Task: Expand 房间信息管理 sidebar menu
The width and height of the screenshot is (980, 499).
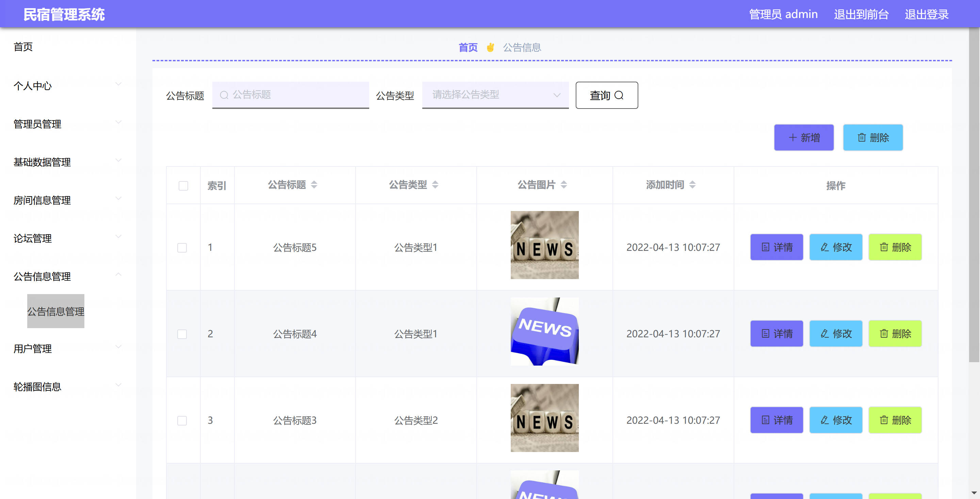Action: (x=68, y=200)
